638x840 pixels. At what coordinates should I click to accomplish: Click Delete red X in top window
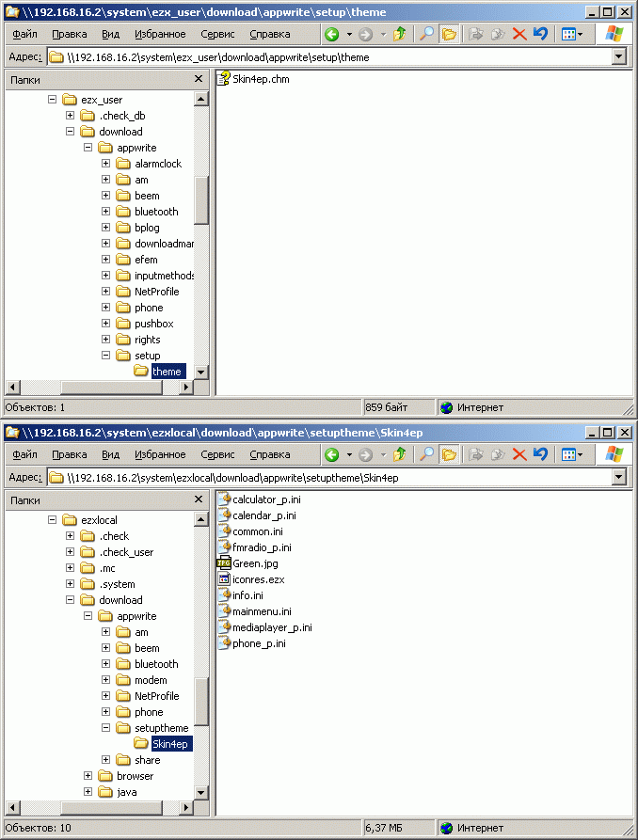(x=519, y=34)
